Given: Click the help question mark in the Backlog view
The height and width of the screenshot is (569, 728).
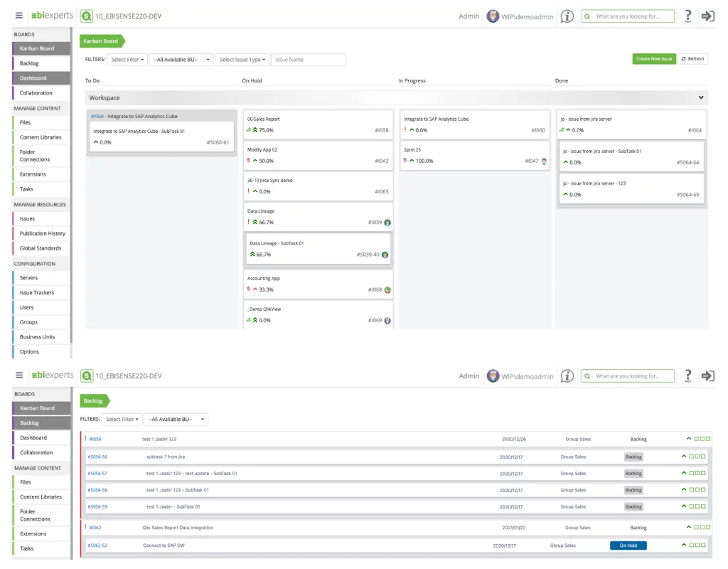Looking at the screenshot, I should (688, 376).
